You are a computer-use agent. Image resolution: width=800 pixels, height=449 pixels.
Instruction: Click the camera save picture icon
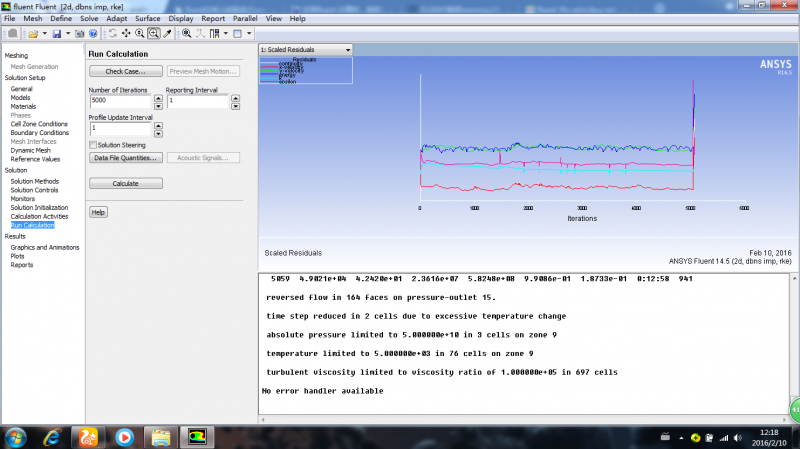click(x=80, y=34)
